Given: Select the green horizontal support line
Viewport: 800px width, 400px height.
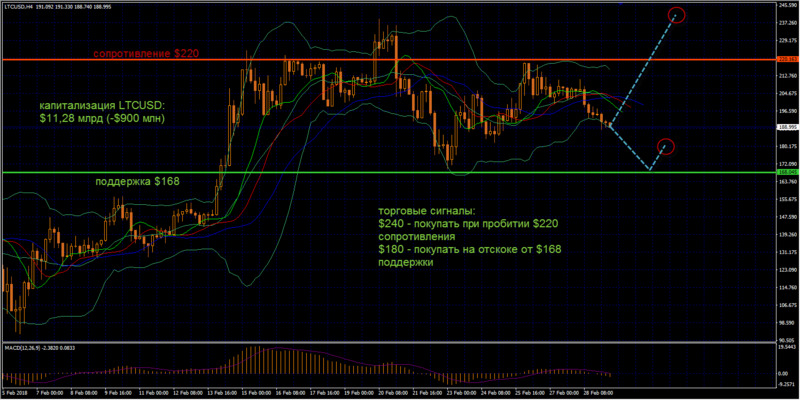Looking at the screenshot, I should [x=388, y=172].
